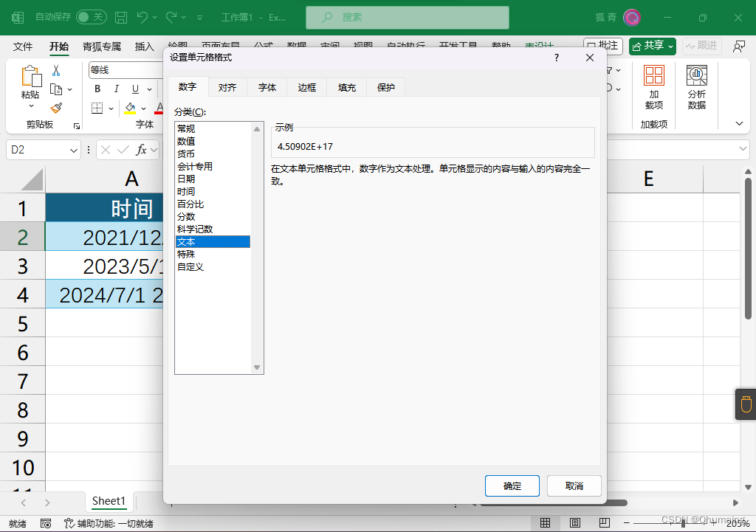Open the border style dropdown arrow
This screenshot has height=532, width=756.
click(x=111, y=108)
